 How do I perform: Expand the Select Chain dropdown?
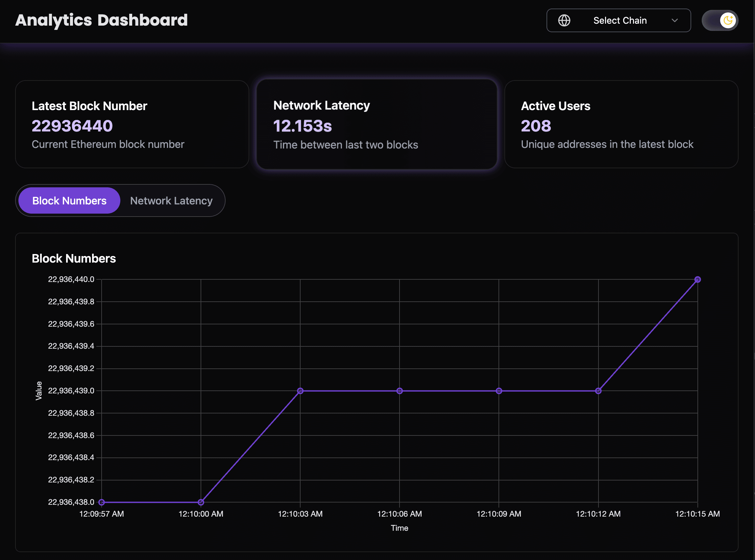619,20
